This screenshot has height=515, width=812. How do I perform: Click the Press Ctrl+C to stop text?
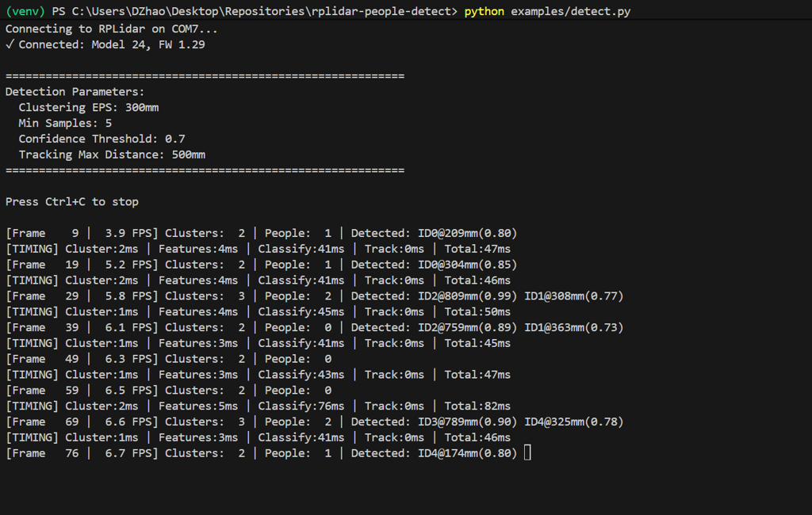72,201
